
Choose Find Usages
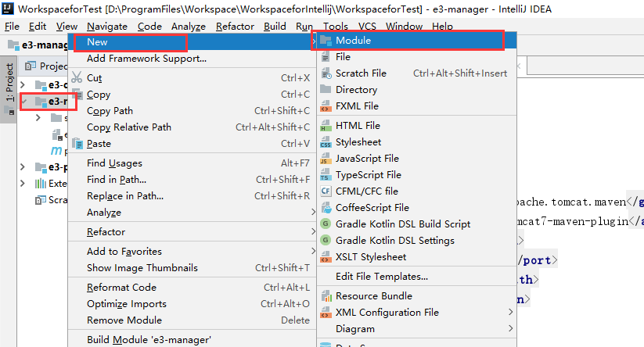click(192, 163)
